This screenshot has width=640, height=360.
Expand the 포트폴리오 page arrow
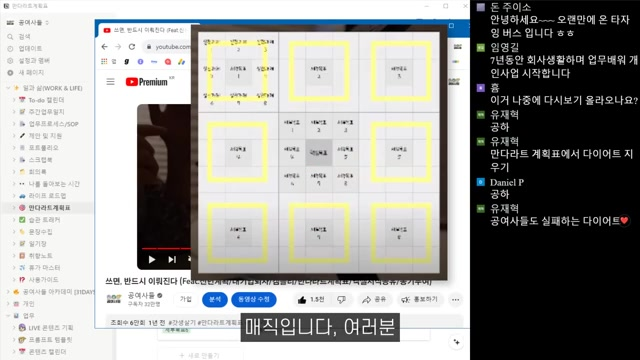pos(14,148)
